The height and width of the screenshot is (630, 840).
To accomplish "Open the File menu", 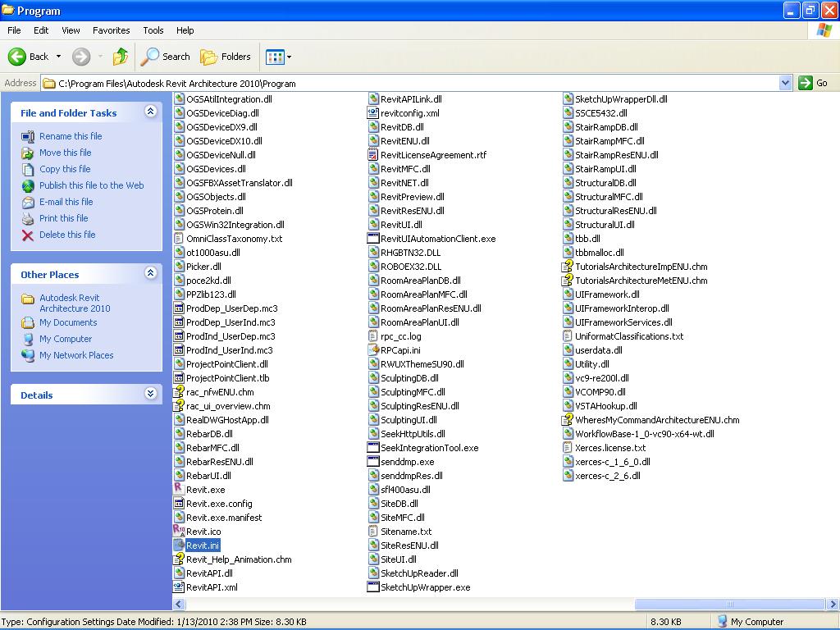I will (x=14, y=30).
